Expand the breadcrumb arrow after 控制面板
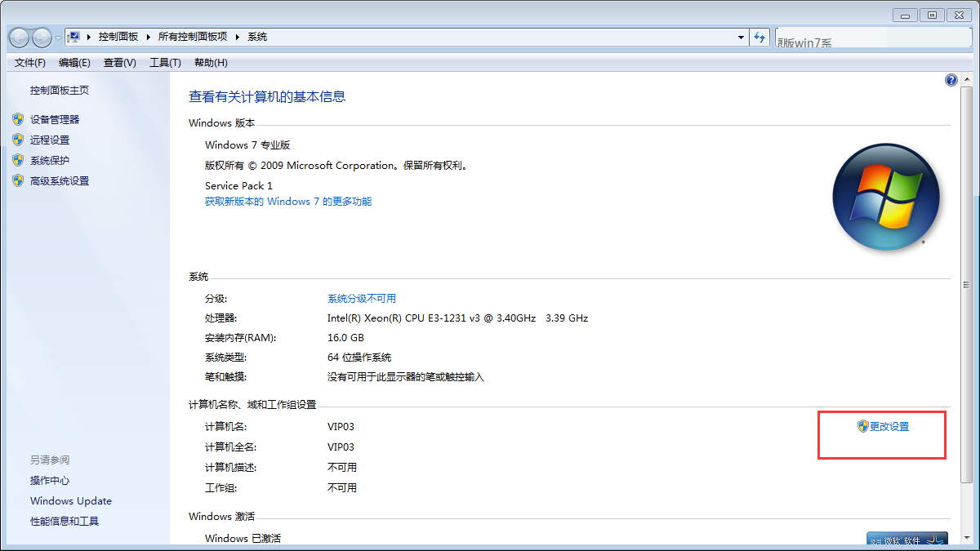The width and height of the screenshot is (980, 551). (x=147, y=37)
